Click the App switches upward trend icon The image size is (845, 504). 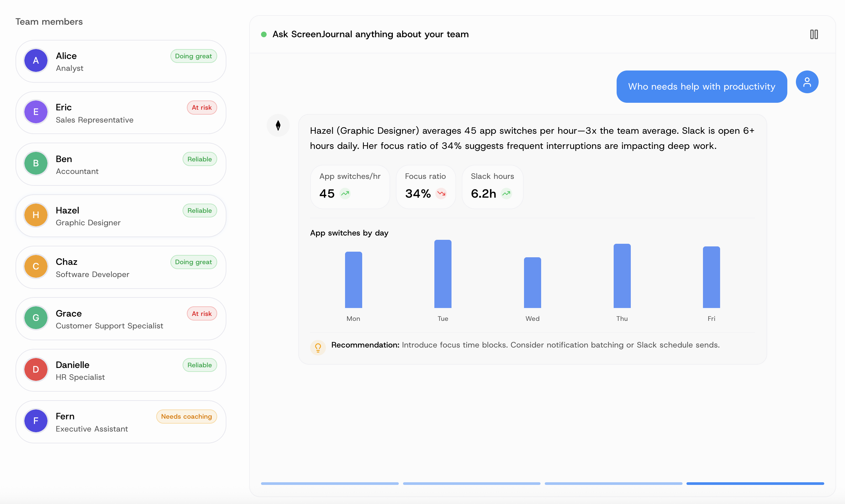345,194
